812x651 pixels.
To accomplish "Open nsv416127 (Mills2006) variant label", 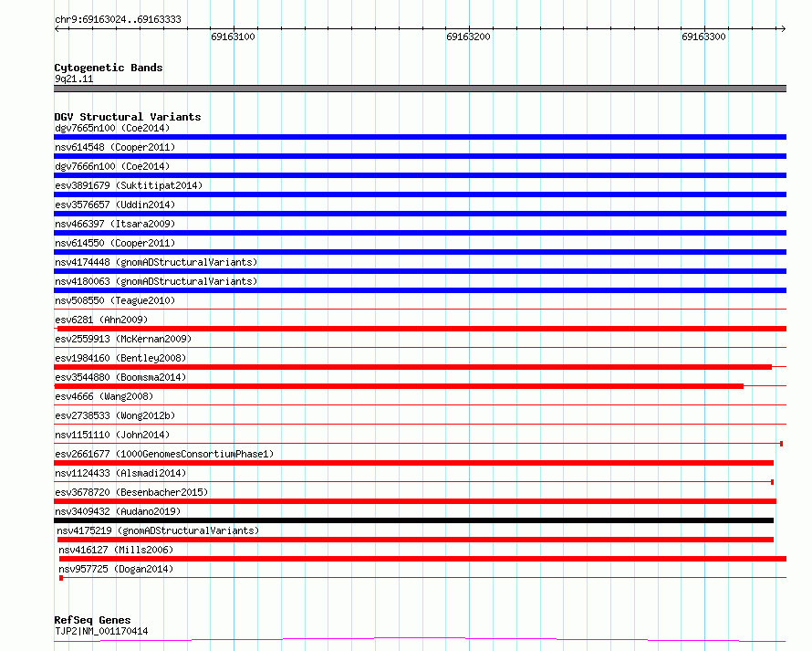I will point(116,550).
